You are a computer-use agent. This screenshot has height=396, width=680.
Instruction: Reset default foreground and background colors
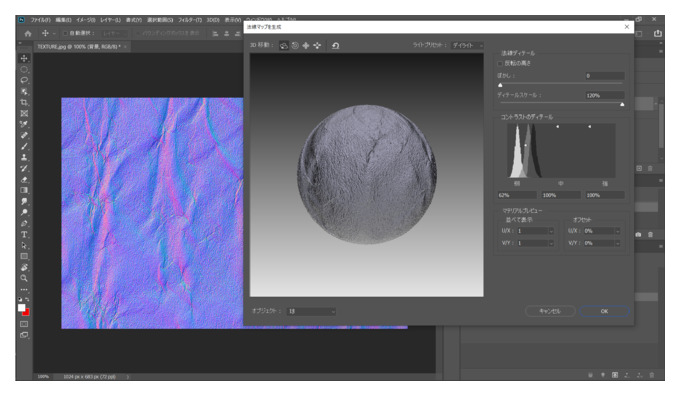click(x=20, y=300)
